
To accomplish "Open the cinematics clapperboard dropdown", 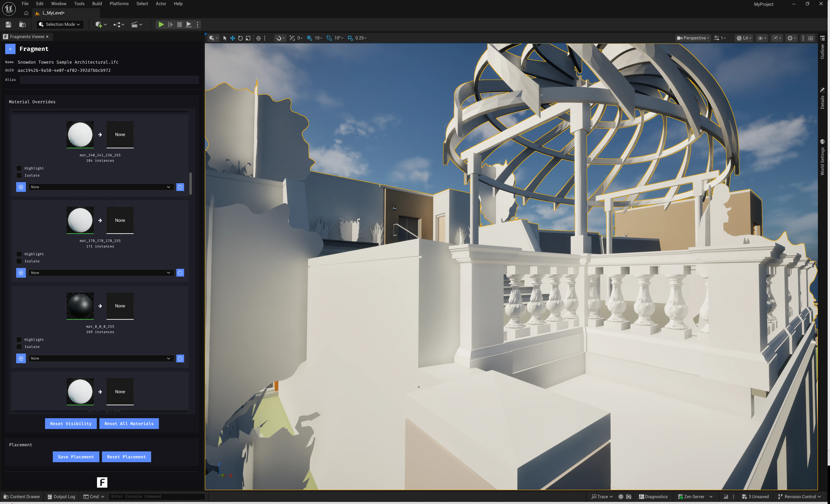I will pyautogui.click(x=136, y=24).
